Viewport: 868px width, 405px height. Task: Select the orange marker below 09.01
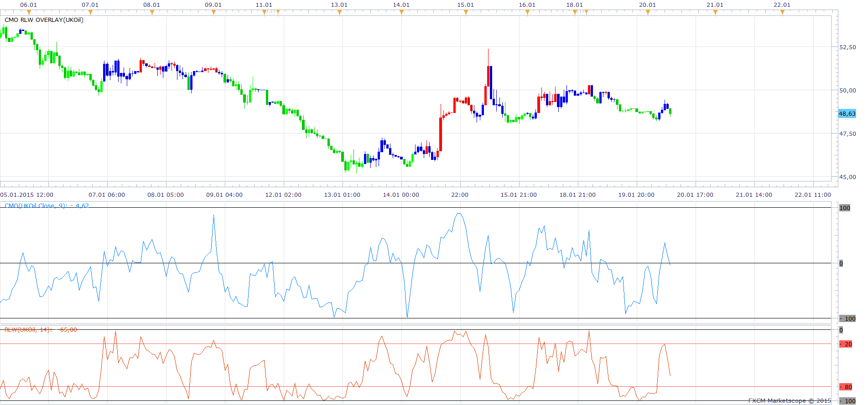click(x=213, y=12)
